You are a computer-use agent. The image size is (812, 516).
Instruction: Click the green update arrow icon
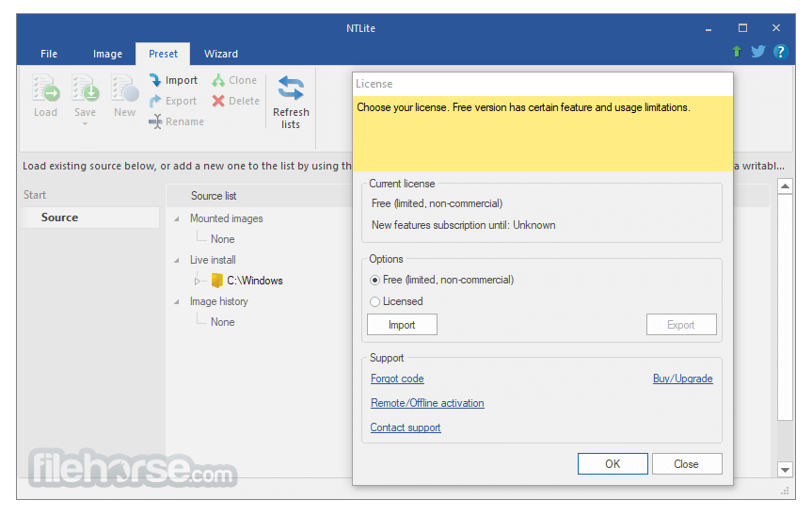[737, 51]
